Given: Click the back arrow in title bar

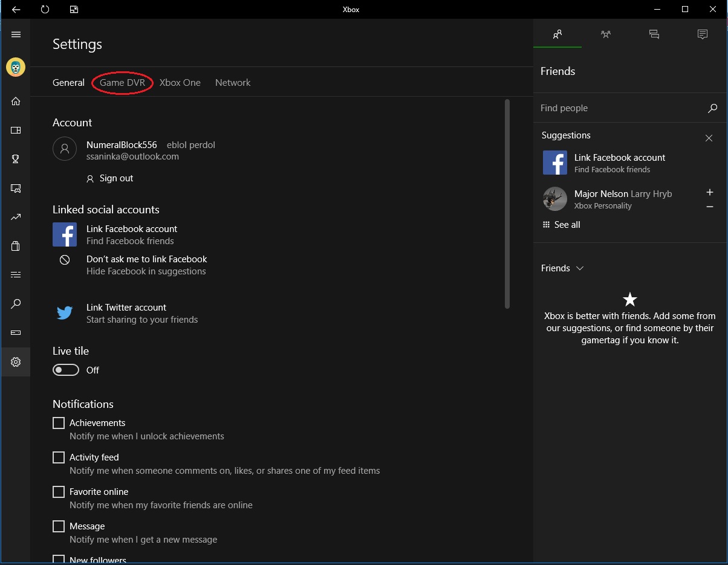Looking at the screenshot, I should [16, 10].
